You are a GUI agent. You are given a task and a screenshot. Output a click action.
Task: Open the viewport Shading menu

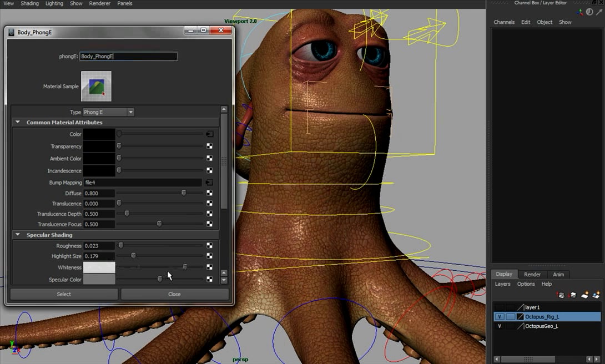click(x=30, y=3)
